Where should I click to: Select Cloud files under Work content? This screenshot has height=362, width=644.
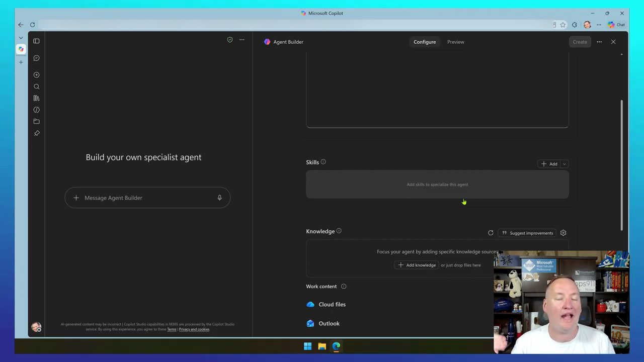point(326,304)
